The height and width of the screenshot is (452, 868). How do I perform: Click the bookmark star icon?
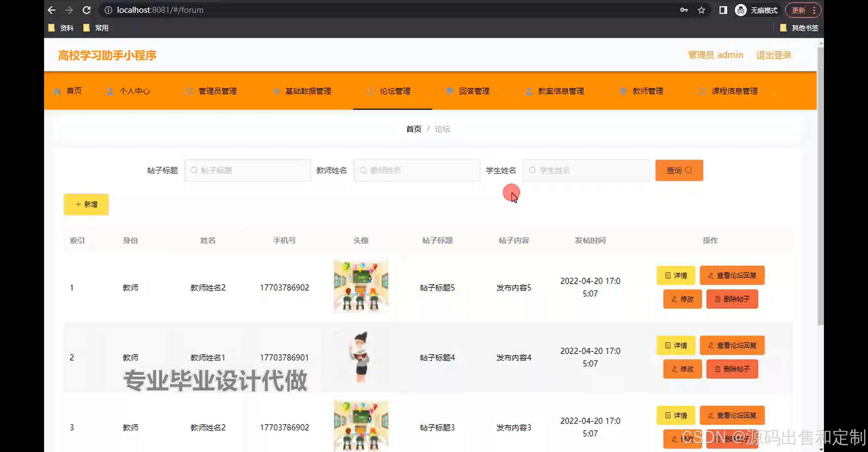click(x=702, y=10)
